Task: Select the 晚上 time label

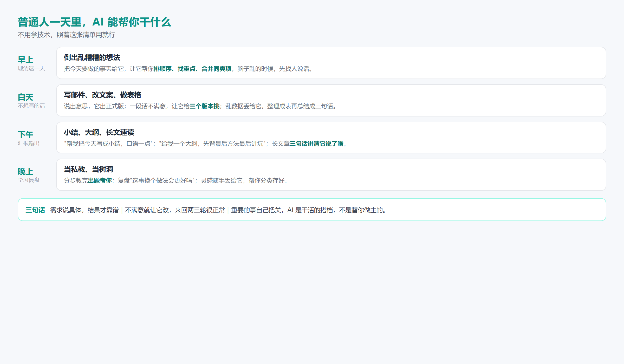Action: click(25, 172)
